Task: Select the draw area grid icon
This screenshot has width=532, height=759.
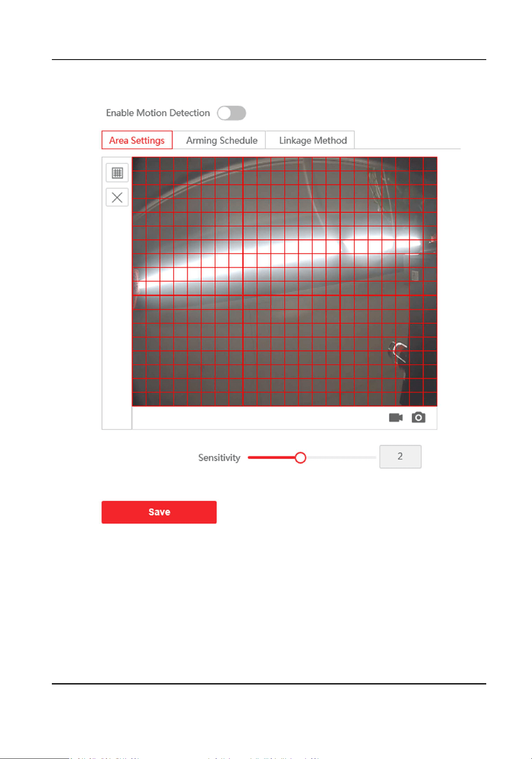Action: tap(117, 173)
